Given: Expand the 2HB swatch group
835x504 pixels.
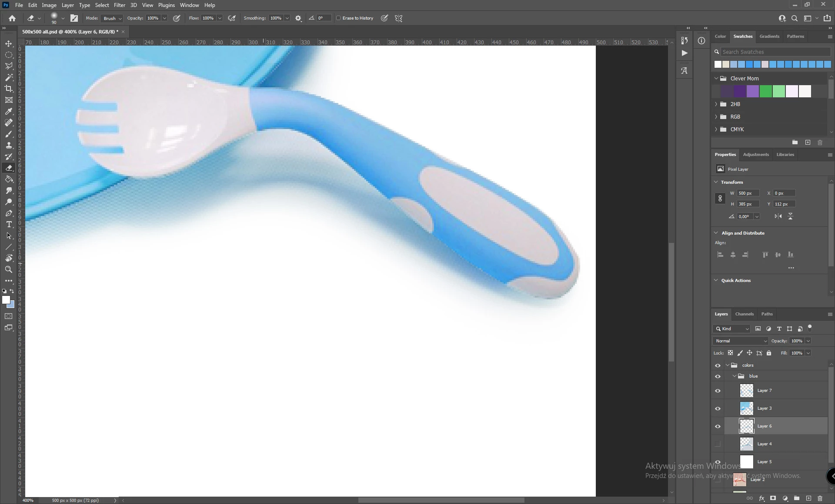Looking at the screenshot, I should click(x=716, y=104).
